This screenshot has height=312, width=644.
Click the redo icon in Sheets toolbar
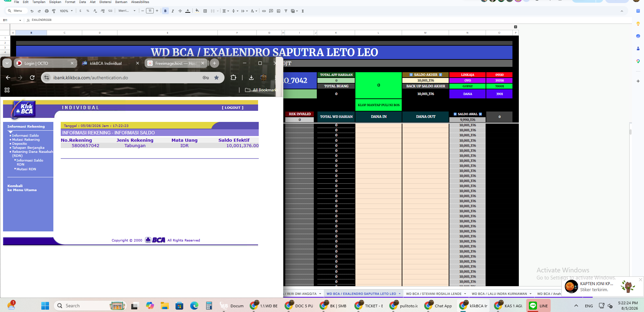[39, 11]
